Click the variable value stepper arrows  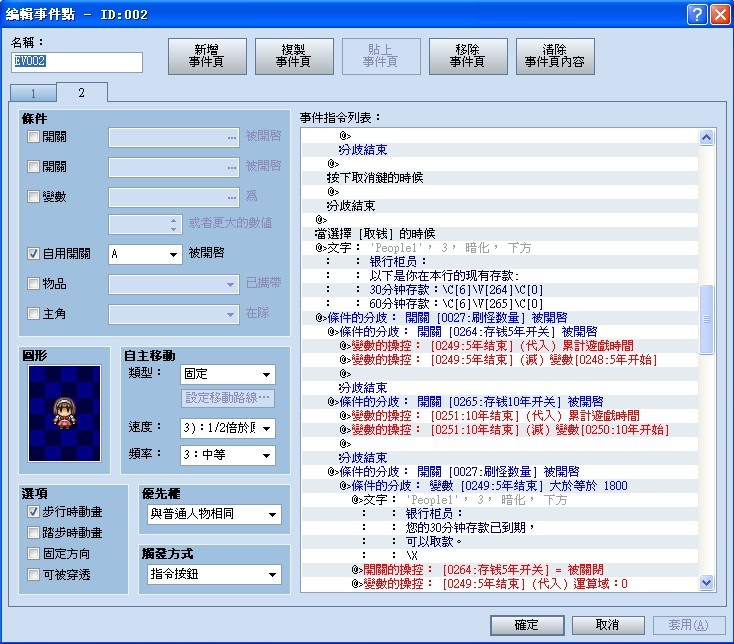(x=174, y=225)
